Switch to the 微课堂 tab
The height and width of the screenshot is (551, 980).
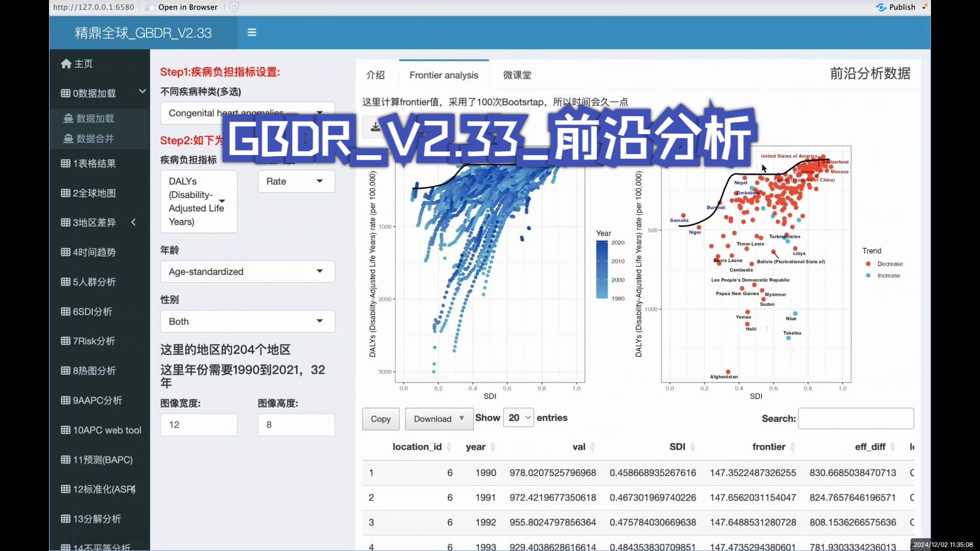click(x=517, y=74)
